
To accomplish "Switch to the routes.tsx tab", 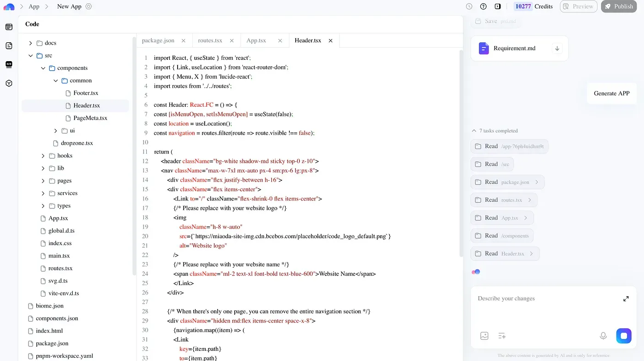I will tap(210, 40).
